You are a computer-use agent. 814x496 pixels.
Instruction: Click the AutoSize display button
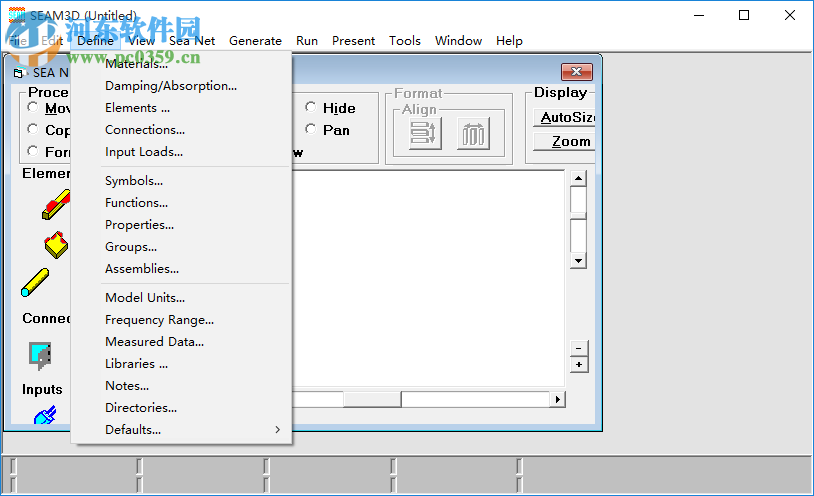point(564,117)
